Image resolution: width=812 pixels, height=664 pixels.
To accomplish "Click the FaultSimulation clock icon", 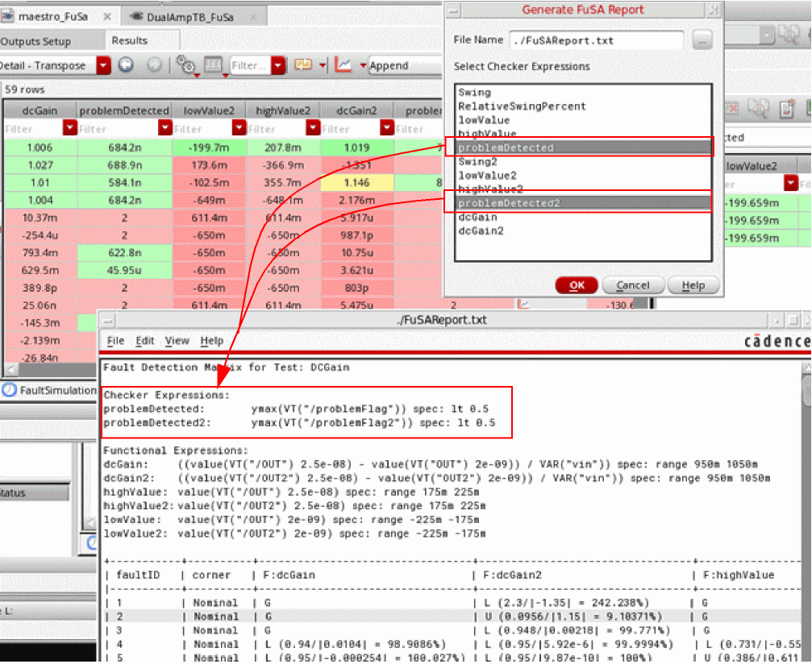I will (9, 390).
